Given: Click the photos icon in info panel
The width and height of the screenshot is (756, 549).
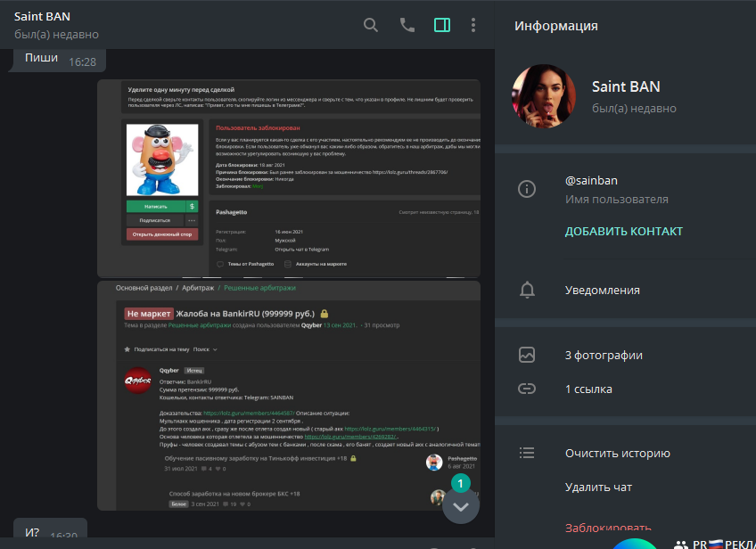Looking at the screenshot, I should point(527,355).
